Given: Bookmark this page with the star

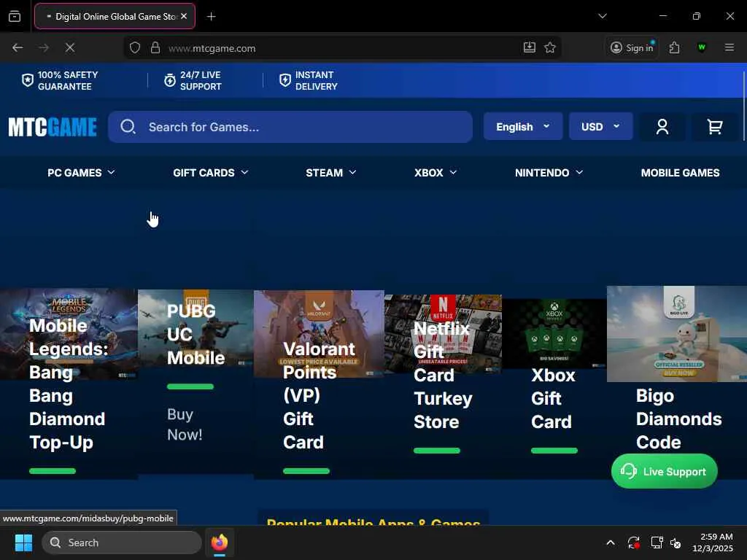Looking at the screenshot, I should 550,47.
